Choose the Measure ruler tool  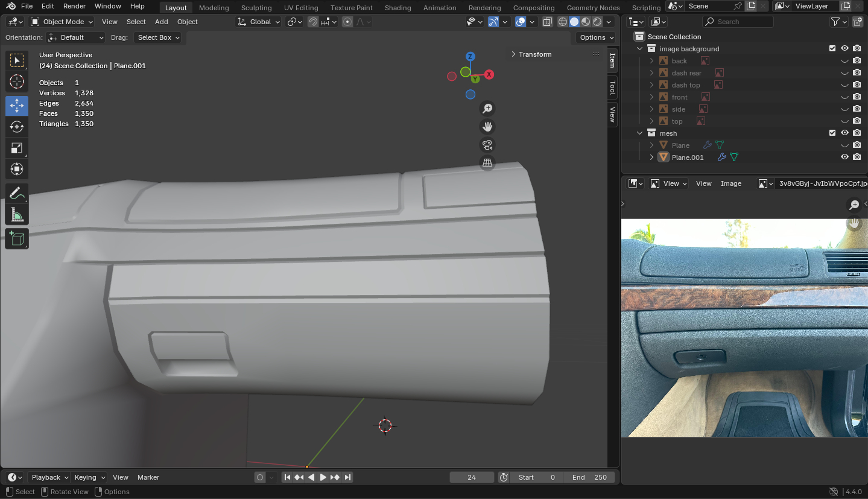[17, 214]
